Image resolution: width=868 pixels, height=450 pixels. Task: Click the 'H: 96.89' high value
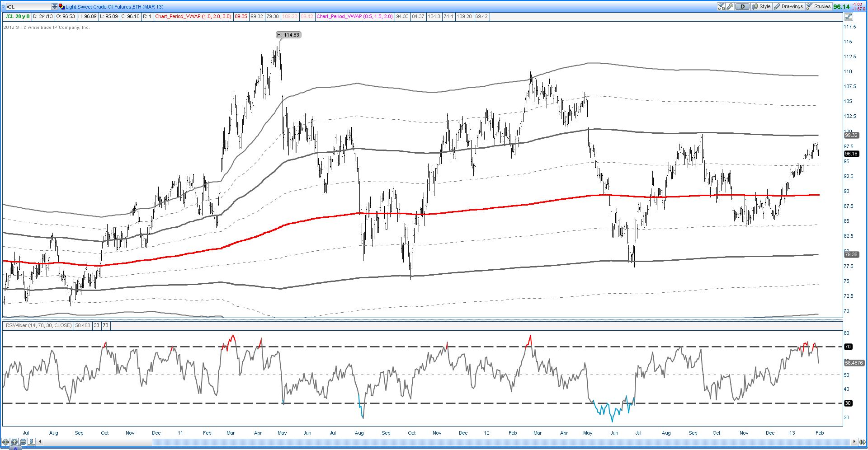coord(87,16)
